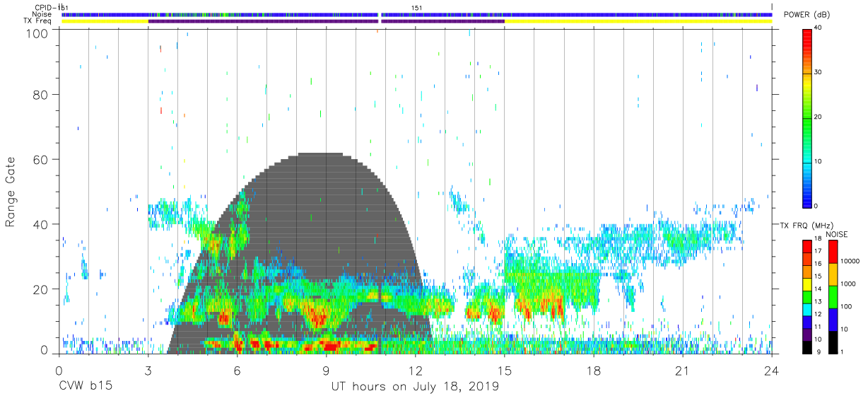Click the TX FRQ (MHz) color scale bar
Screen dimensions: 868x401
pyautogui.click(x=807, y=296)
